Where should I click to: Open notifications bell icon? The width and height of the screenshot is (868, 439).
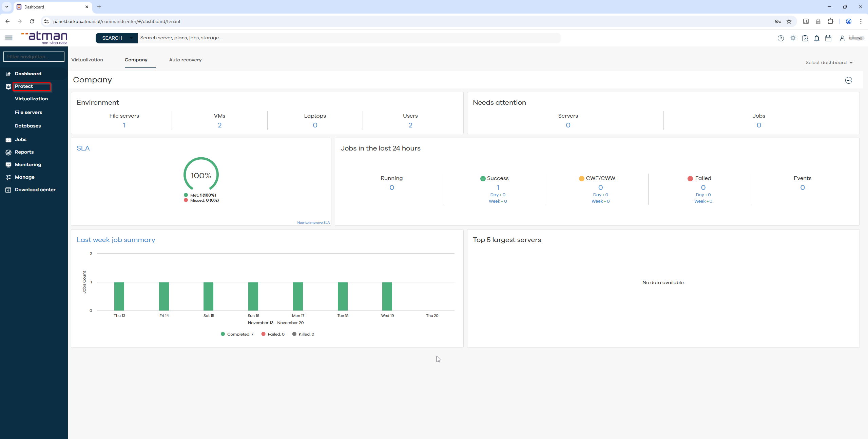(x=817, y=38)
